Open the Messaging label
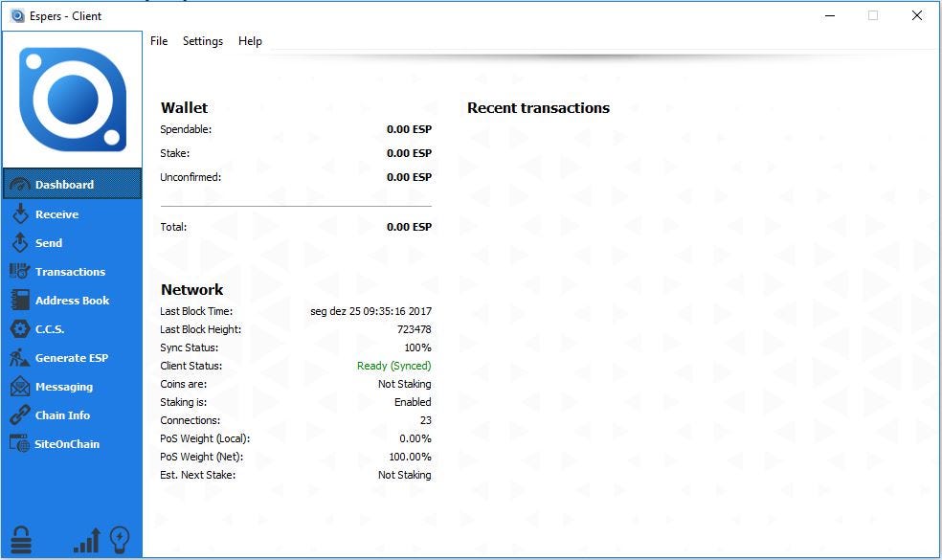Image resolution: width=942 pixels, height=560 pixels. (64, 387)
